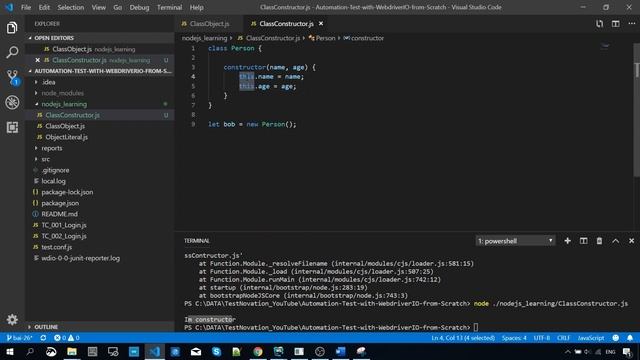
Task: Kill the terminal with trash icon
Action: click(599, 241)
